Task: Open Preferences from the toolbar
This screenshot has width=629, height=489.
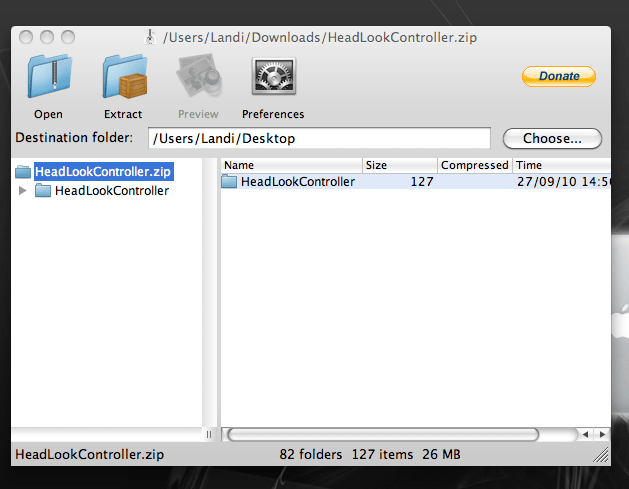Action: [273, 80]
